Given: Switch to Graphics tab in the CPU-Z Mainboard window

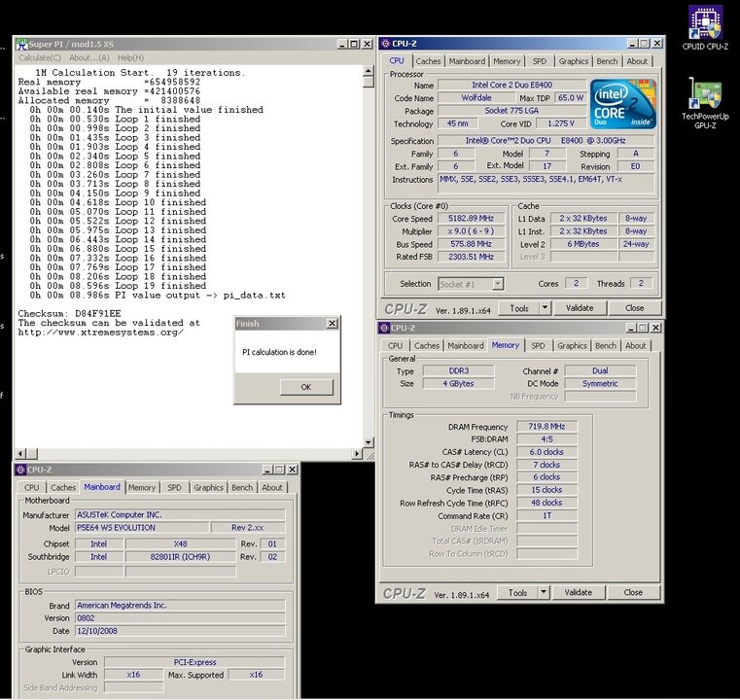Looking at the screenshot, I should tap(209, 487).
